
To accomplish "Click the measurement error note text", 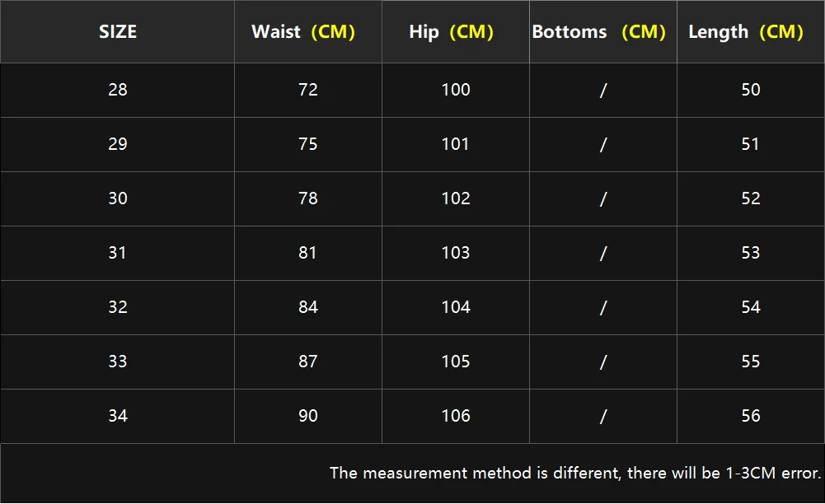I will [575, 473].
